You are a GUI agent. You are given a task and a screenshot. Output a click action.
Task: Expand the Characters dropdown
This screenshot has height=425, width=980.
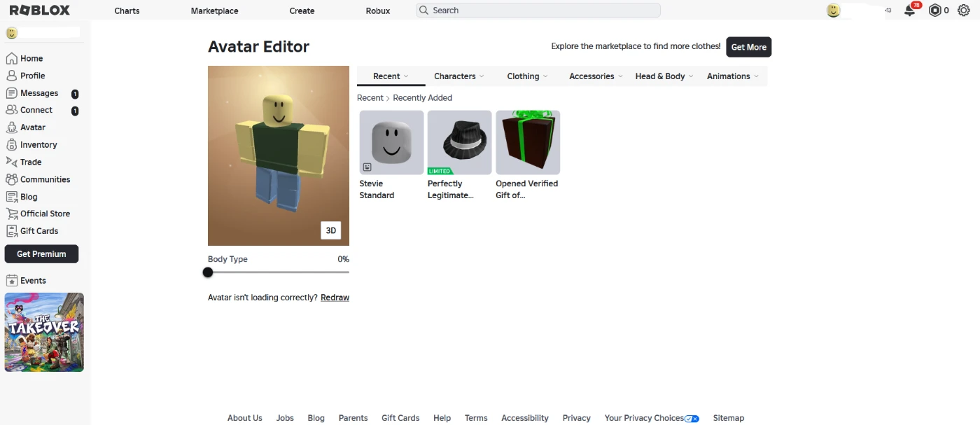pyautogui.click(x=459, y=76)
